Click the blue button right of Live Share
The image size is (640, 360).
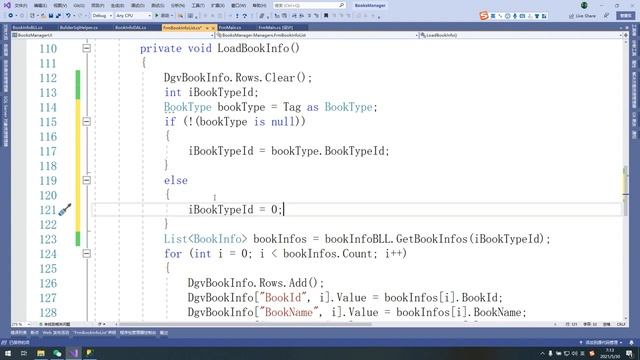coord(626,16)
